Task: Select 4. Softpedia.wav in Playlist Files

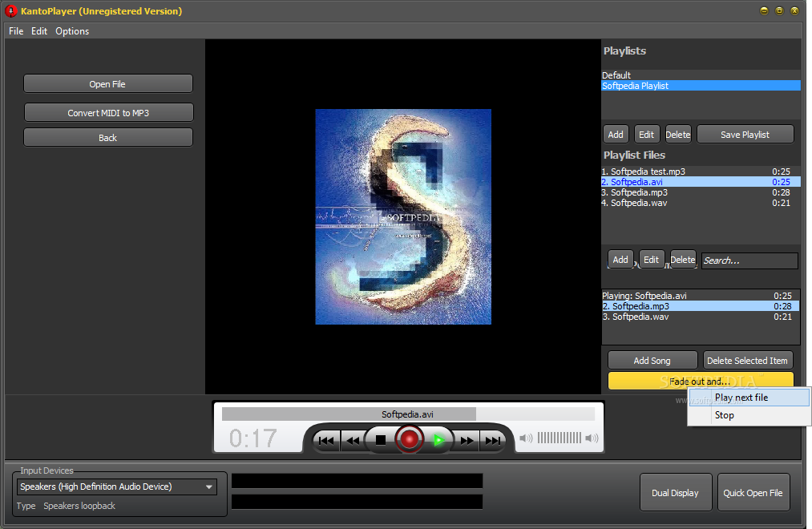Action: click(x=701, y=203)
